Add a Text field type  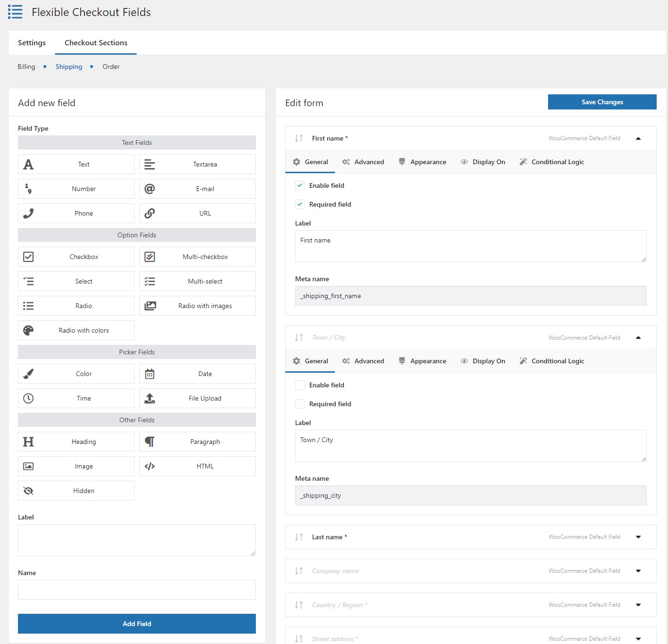pos(76,164)
